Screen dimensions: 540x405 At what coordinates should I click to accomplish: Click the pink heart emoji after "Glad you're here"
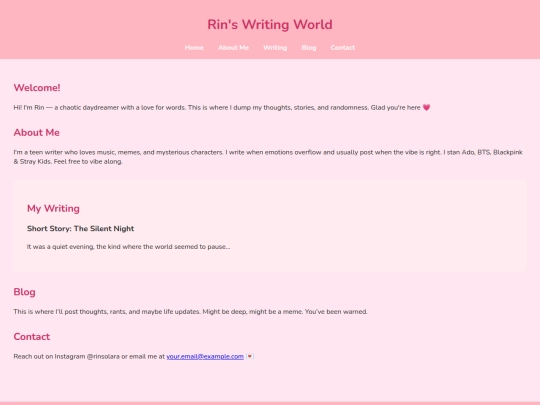[426, 107]
